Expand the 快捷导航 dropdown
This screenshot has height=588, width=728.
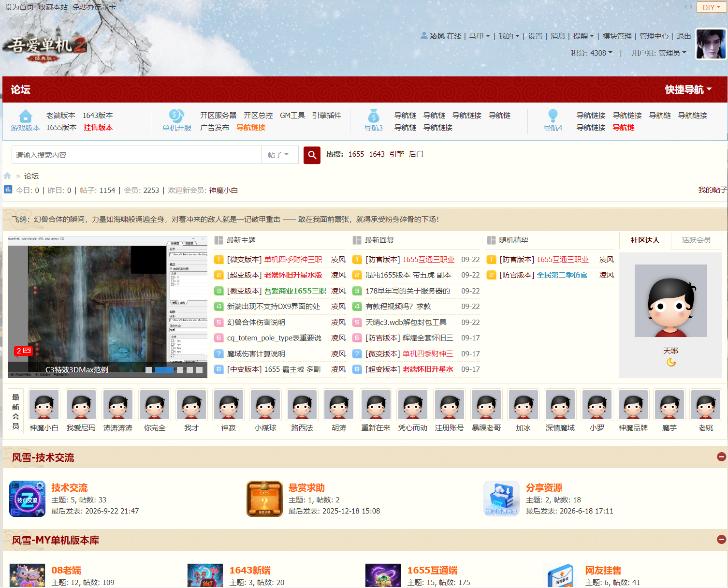[688, 89]
